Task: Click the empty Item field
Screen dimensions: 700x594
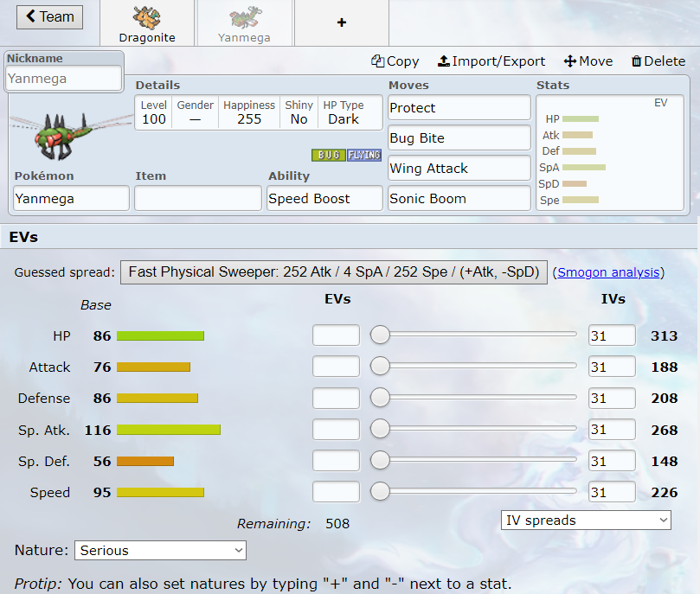Action: (x=198, y=199)
